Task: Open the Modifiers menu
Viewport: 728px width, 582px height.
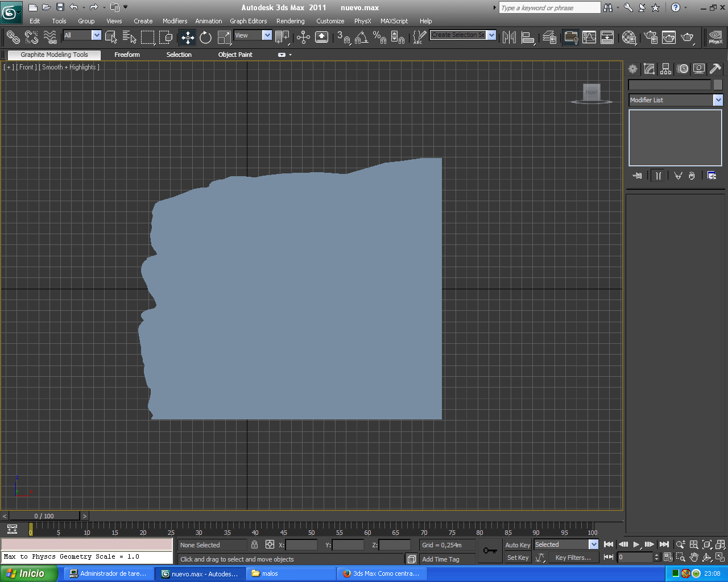Action: (175, 21)
